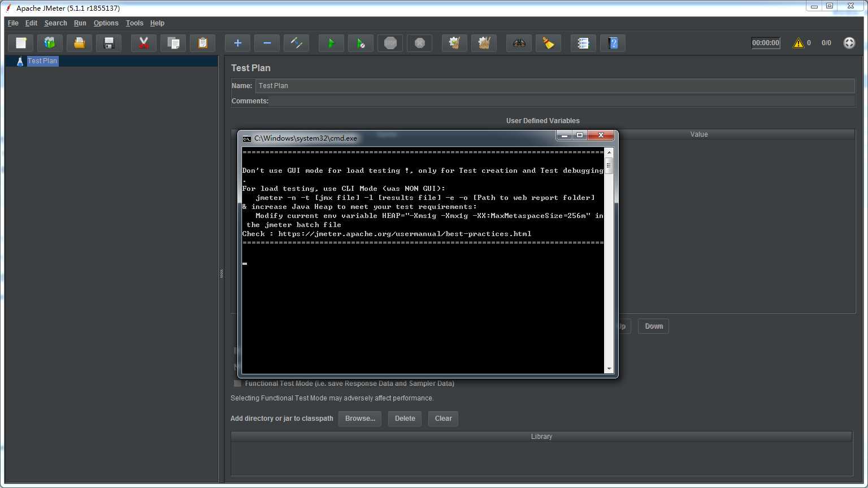Viewport: 868px width, 488px height.
Task: Open Help with question mark icon
Action: 613,43
